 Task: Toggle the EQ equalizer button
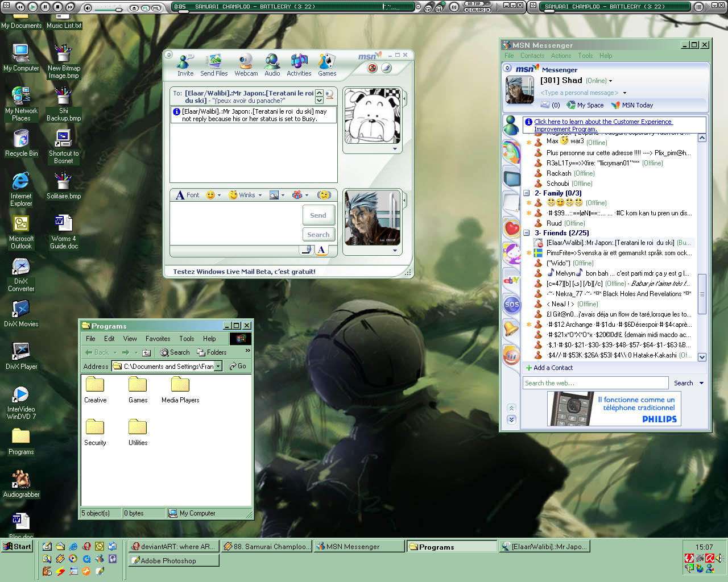pos(454,7)
